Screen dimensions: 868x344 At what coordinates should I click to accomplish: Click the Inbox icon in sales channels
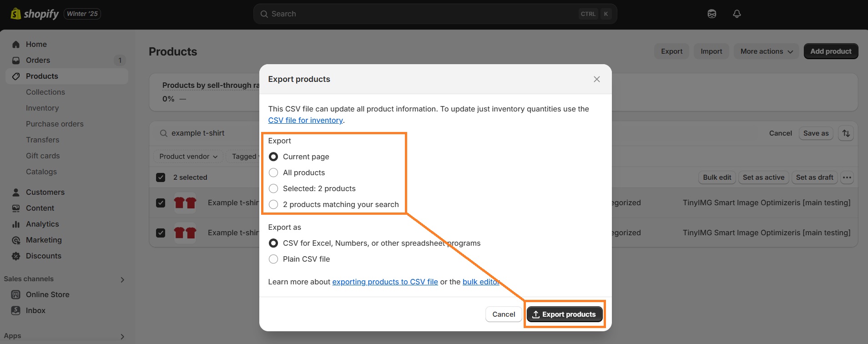16,310
